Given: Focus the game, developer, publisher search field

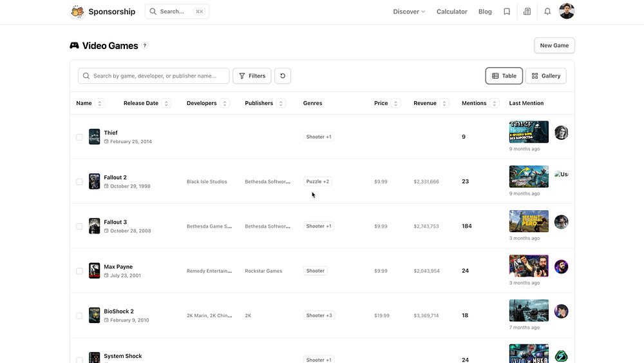Looking at the screenshot, I should pos(154,75).
